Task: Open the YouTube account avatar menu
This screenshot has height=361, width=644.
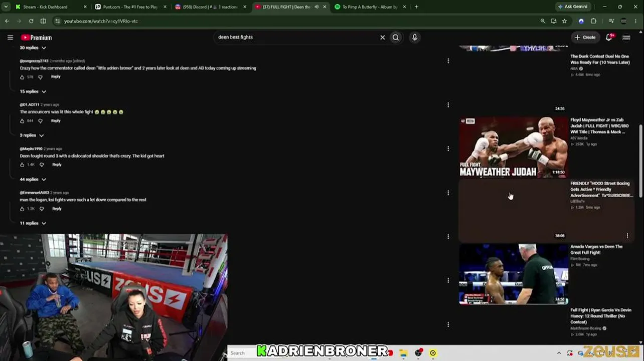Action: pyautogui.click(x=626, y=37)
